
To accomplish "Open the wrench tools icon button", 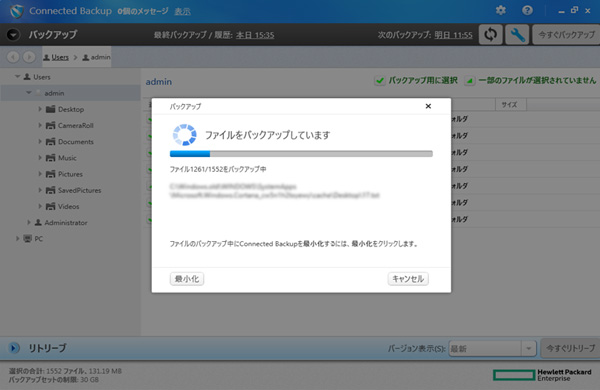I will pyautogui.click(x=517, y=35).
